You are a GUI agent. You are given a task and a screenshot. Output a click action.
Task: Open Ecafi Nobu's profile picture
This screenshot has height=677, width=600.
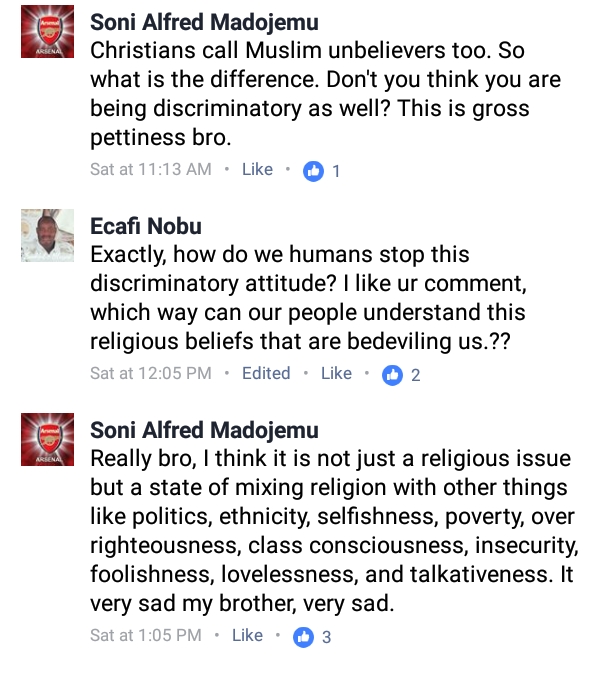tap(48, 236)
